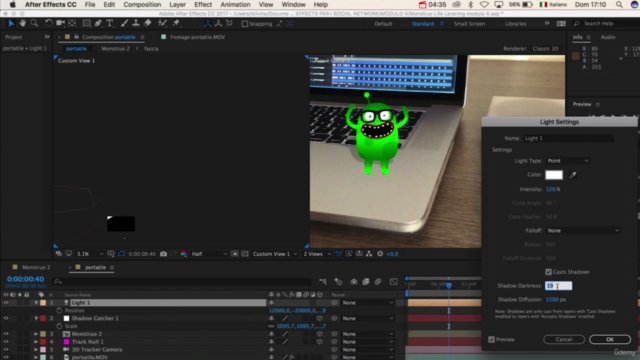Select the Unified Camera tool
This screenshot has width=640, height=360.
(60, 23)
